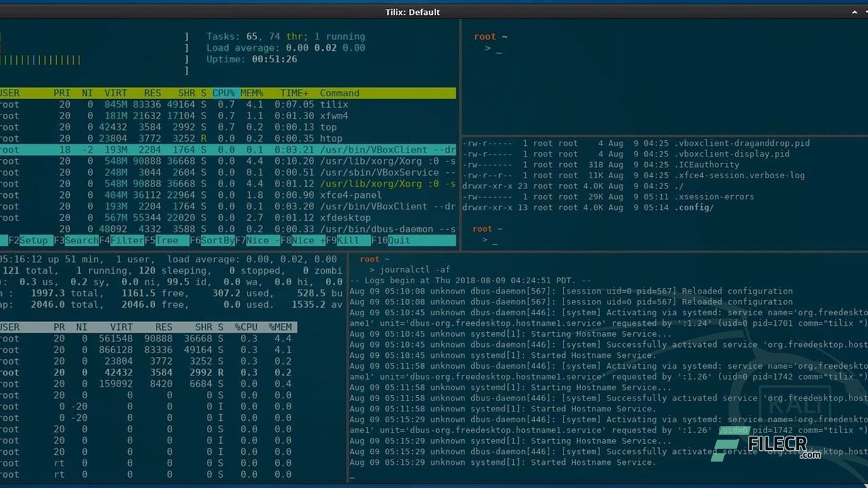This screenshot has height=488, width=868.
Task: Lower priority using F7 Nice - button
Action: pos(258,241)
